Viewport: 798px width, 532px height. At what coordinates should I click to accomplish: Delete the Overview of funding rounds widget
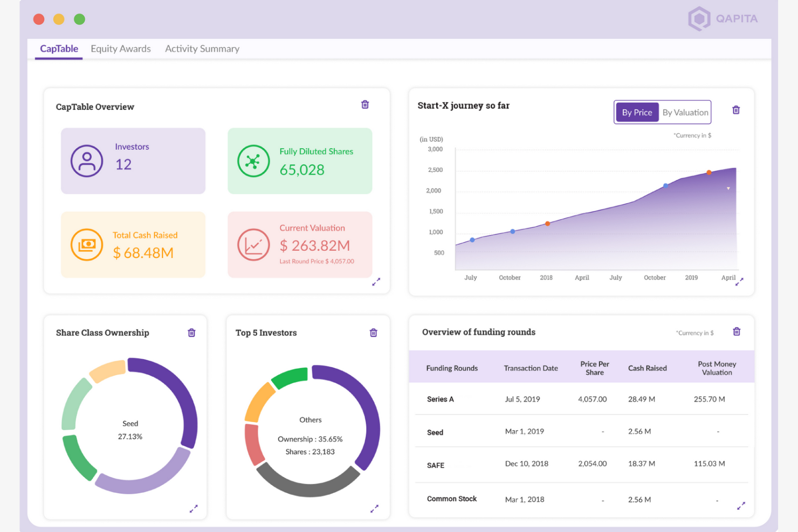pyautogui.click(x=737, y=332)
